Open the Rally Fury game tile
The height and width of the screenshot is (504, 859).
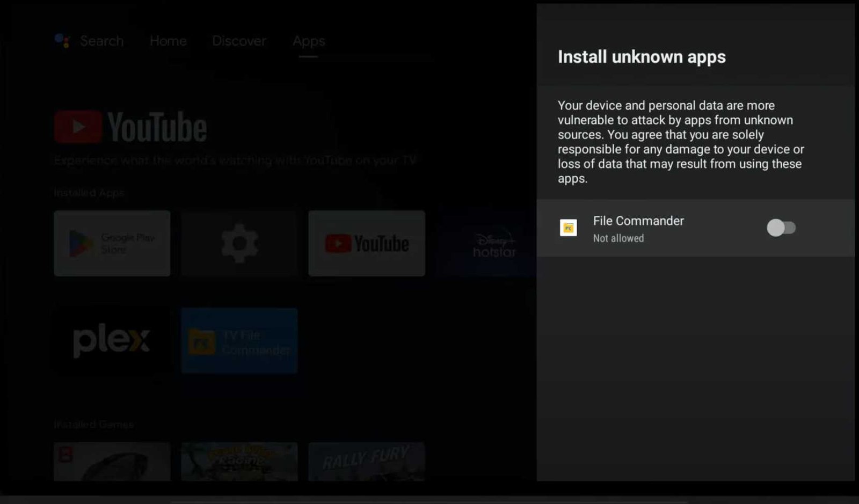tap(367, 462)
